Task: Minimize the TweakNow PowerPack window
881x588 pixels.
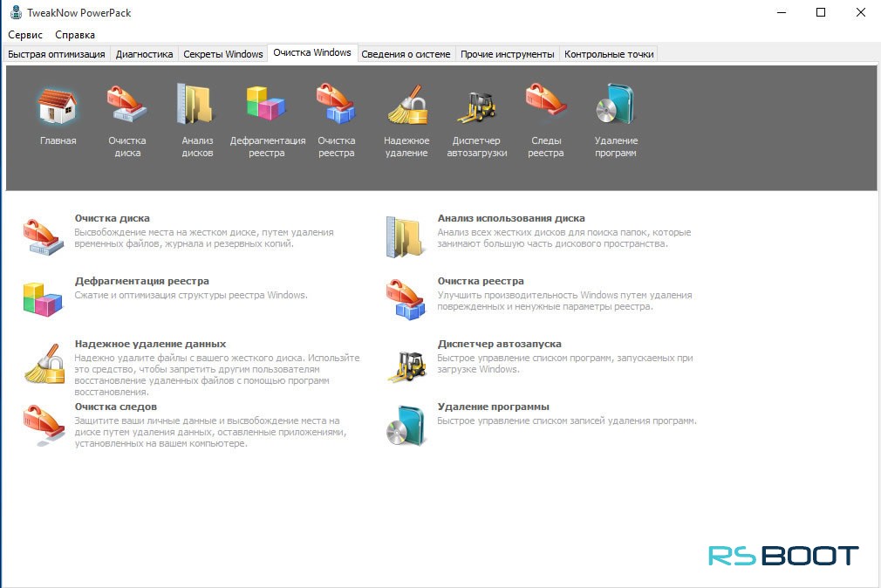Action: pos(782,12)
